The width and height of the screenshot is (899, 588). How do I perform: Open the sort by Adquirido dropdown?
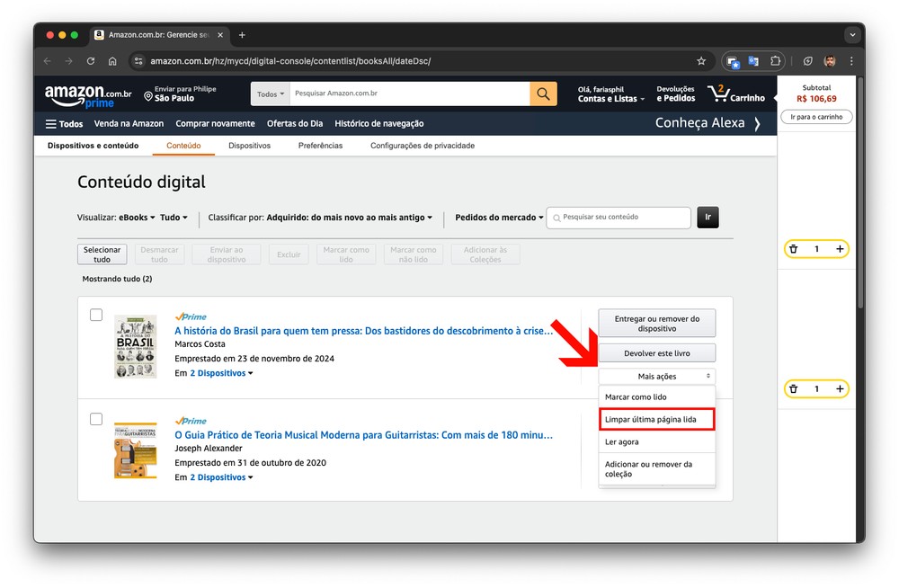point(350,218)
